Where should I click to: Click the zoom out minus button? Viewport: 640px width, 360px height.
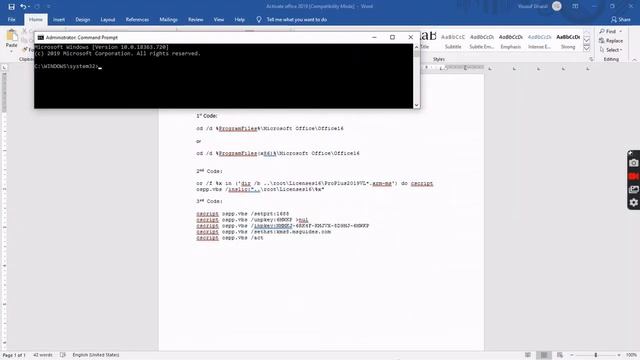point(572,355)
